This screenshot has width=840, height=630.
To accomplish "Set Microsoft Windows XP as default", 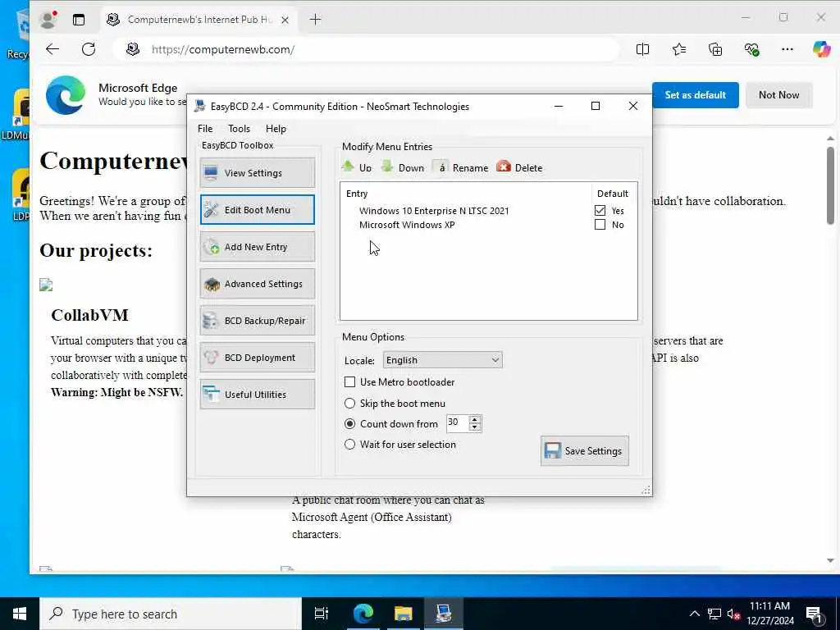I will (x=600, y=225).
